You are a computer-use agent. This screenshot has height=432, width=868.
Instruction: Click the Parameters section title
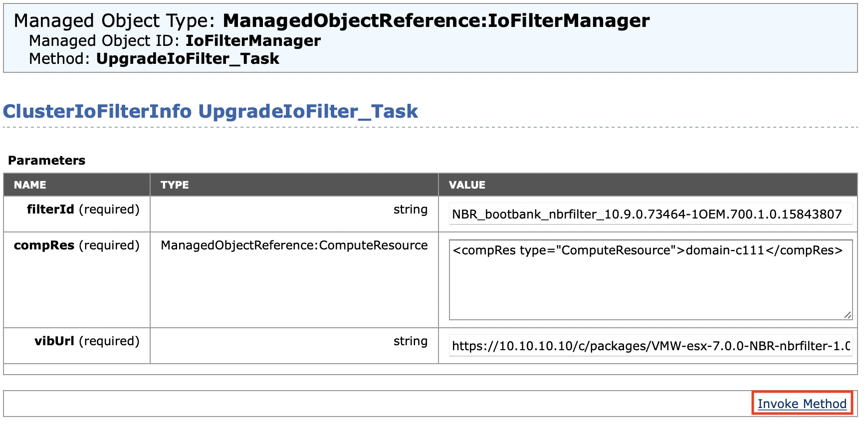(x=46, y=161)
